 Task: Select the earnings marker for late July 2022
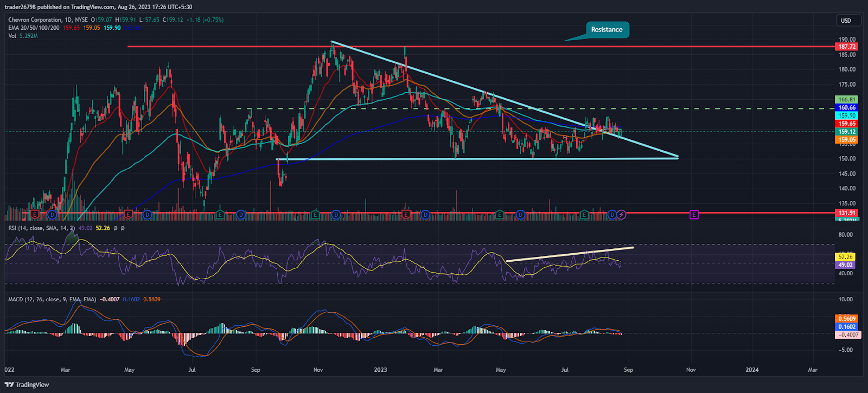click(x=220, y=215)
